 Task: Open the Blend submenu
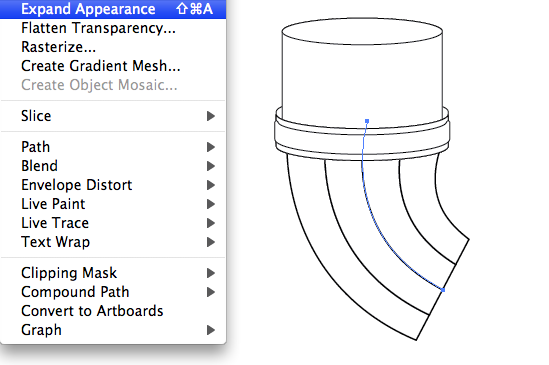pos(113,166)
